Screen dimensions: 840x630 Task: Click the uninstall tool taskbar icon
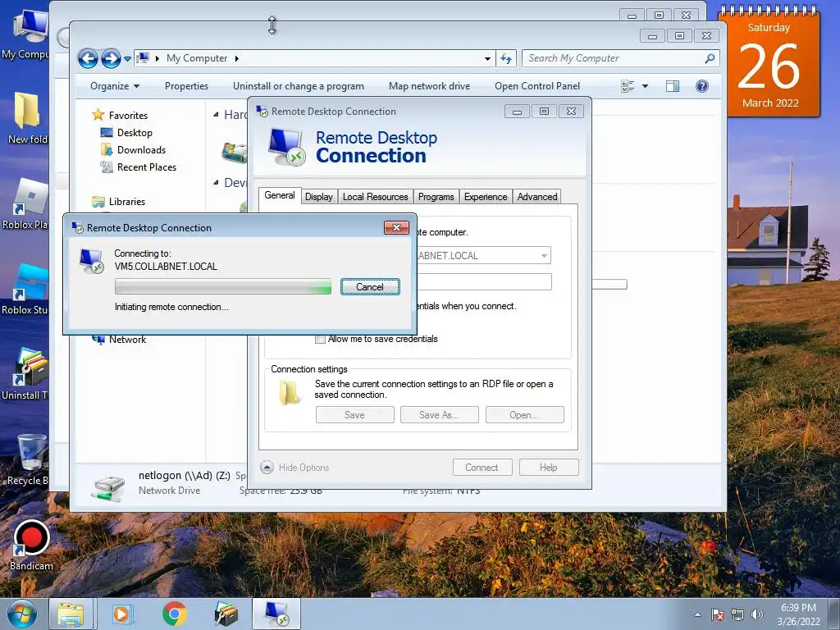pyautogui.click(x=226, y=614)
